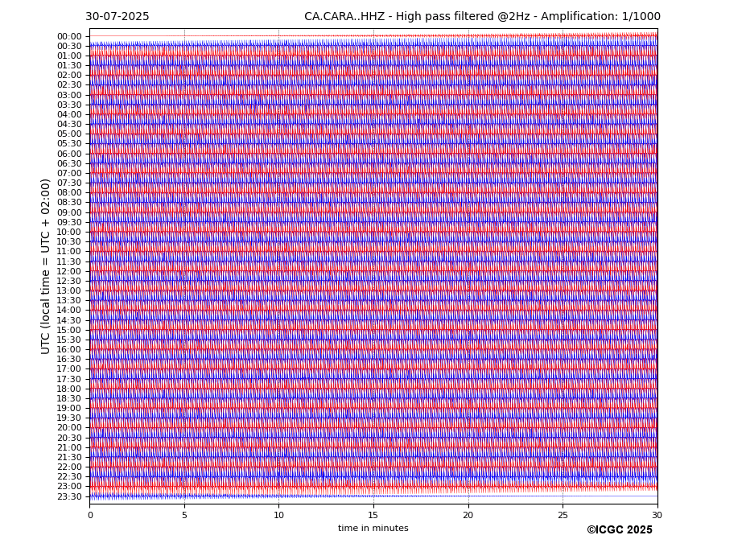Screen dimensions: 746x560
Task: Click the 23:30 time row label
Action: click(x=69, y=496)
